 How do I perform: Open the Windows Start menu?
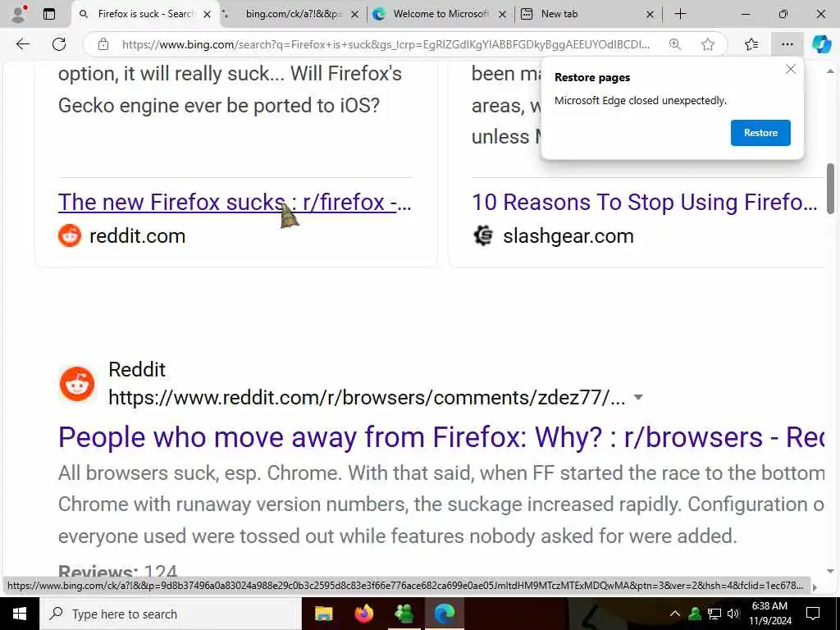point(20,614)
